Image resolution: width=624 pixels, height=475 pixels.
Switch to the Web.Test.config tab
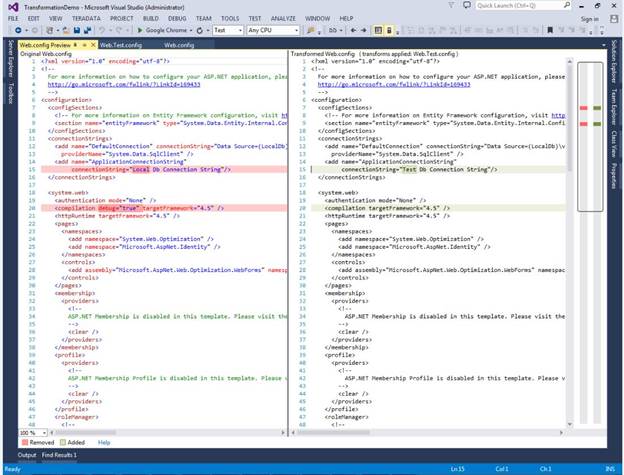pos(121,45)
